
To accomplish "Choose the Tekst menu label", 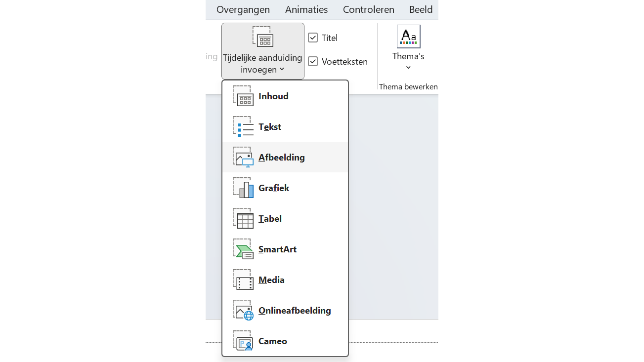I will [x=270, y=127].
